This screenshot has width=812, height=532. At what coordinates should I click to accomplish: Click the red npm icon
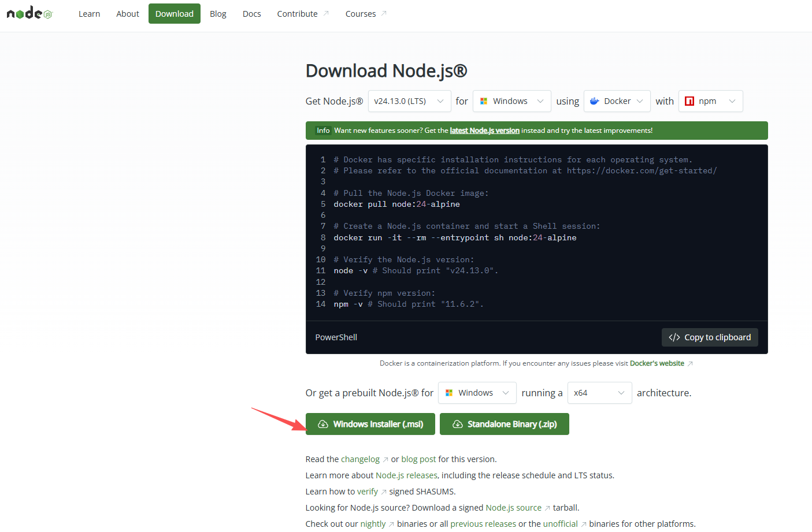coord(689,101)
